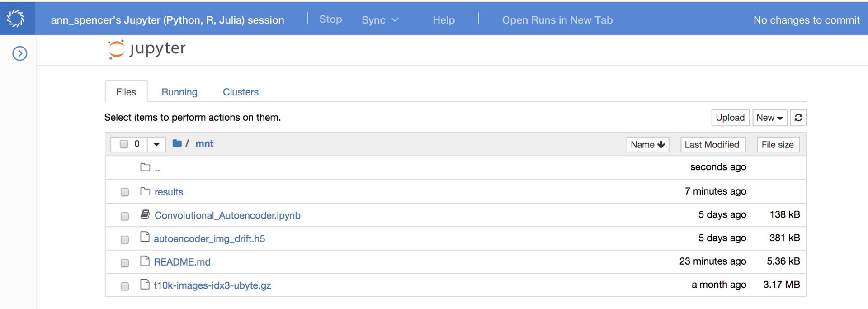Click the file icon for t10k-images-idx3-ubyte.gz
The image size is (868, 309).
pos(145,284)
